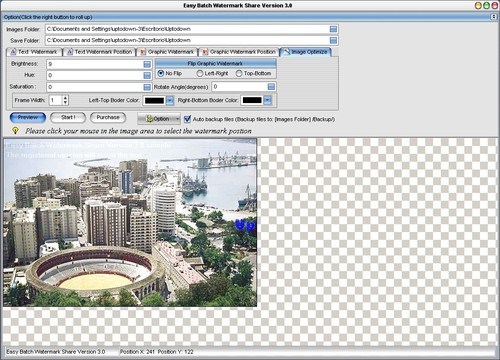Click the Left-Top Border black color swatch
500x360 pixels.
coord(154,100)
